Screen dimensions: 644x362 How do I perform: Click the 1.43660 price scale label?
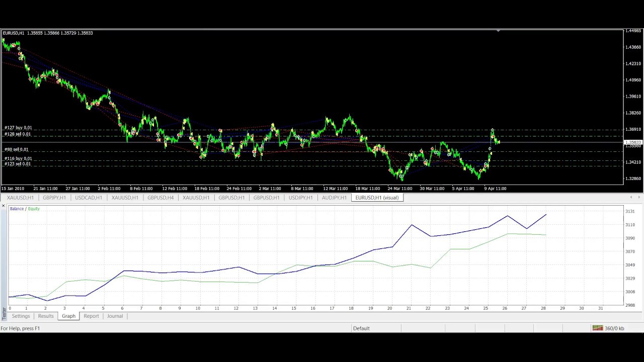pyautogui.click(x=633, y=47)
